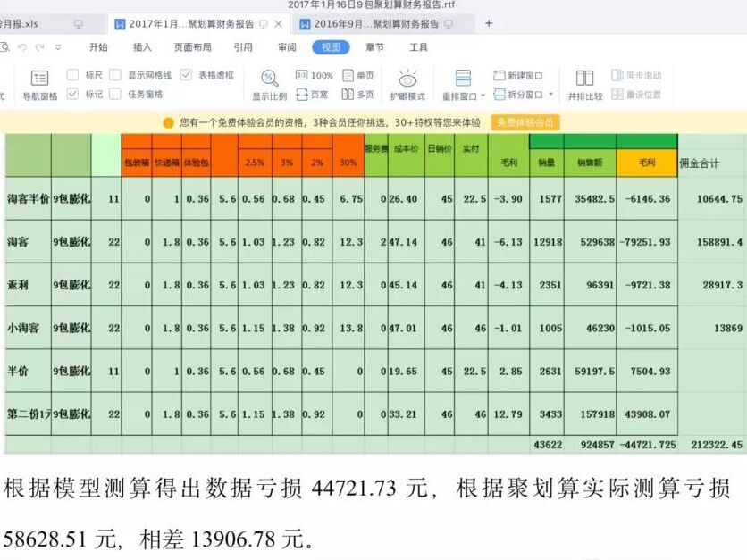
Task: Set zoom to 100% view
Action: (314, 76)
